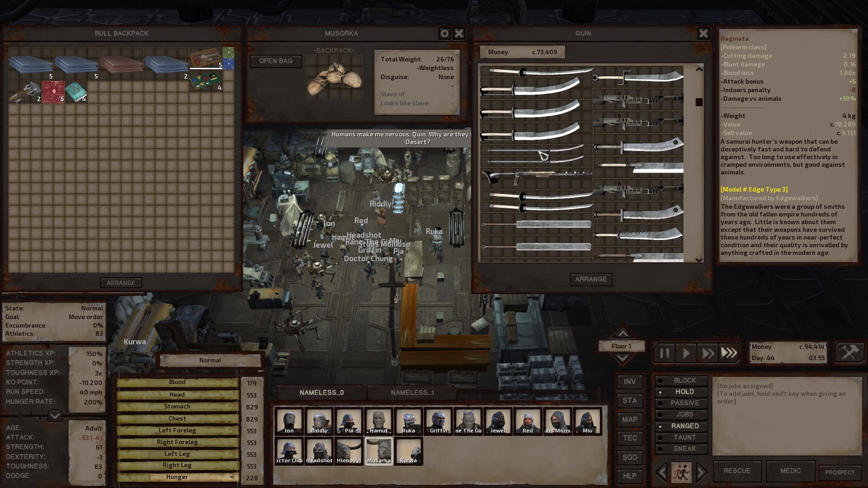The height and width of the screenshot is (488, 868).
Task: Toggle HOLD position mode
Action: (x=681, y=392)
